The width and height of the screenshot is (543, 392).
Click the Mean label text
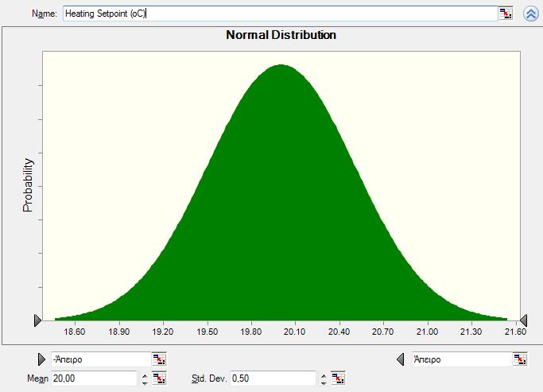pyautogui.click(x=37, y=378)
